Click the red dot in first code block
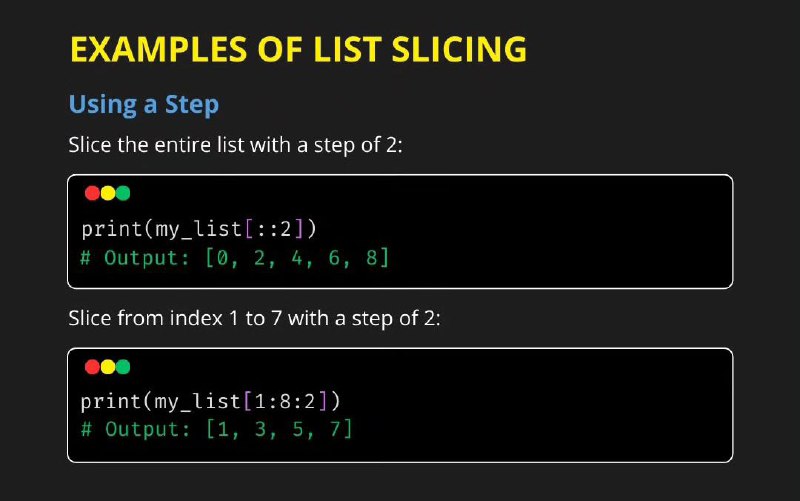 [x=92, y=193]
